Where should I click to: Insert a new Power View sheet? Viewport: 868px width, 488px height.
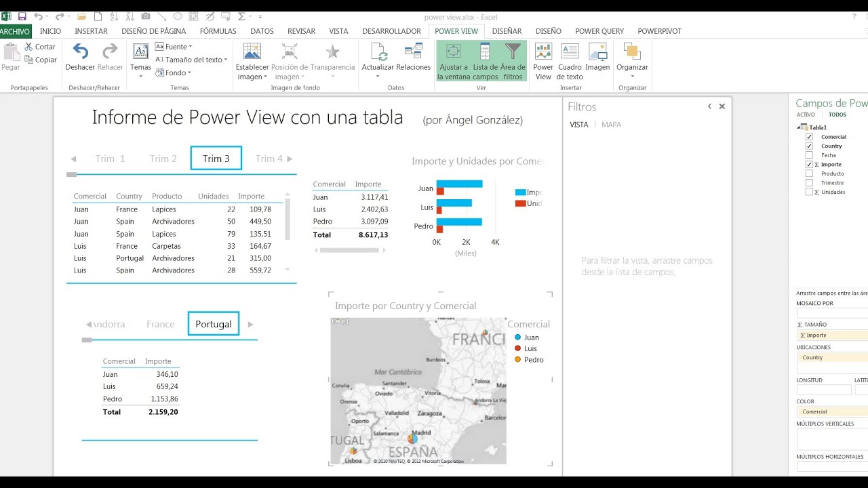click(x=543, y=62)
